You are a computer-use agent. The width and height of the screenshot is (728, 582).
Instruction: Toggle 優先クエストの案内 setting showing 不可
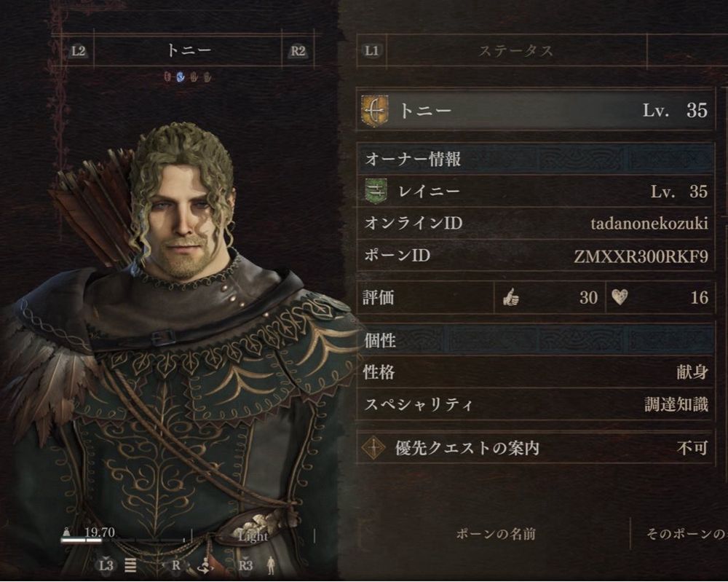point(535,448)
